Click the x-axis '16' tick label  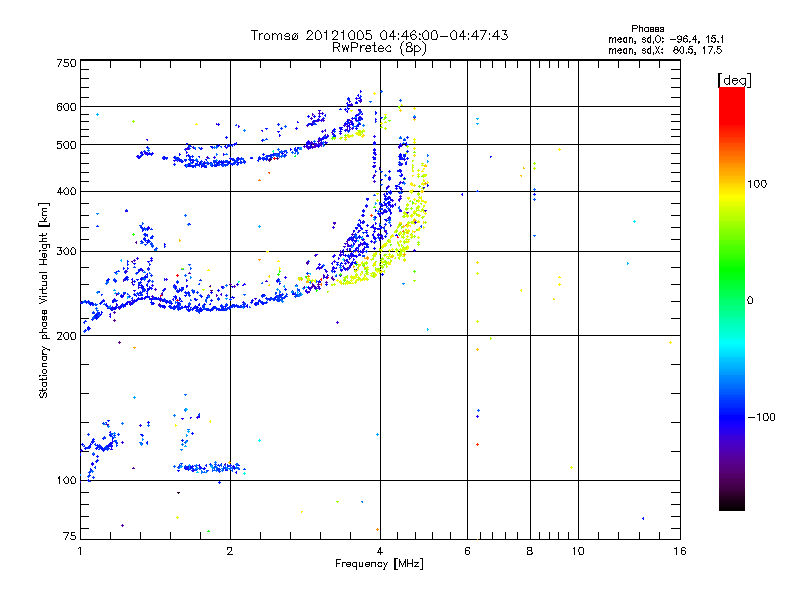click(x=680, y=551)
